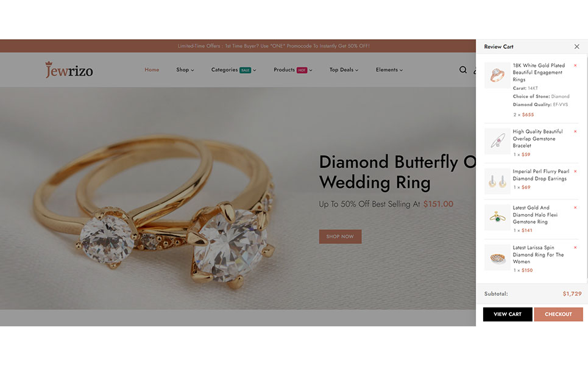This screenshot has height=366, width=588.
Task: Click the CHECKOUT button
Action: point(558,314)
